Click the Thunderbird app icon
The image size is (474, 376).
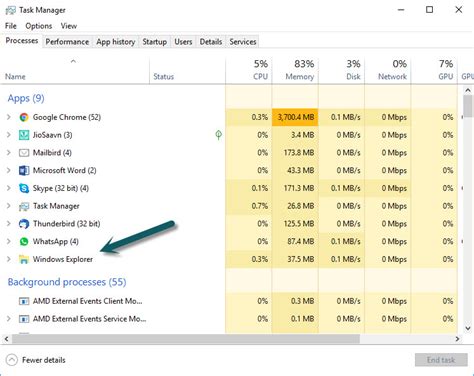[24, 224]
